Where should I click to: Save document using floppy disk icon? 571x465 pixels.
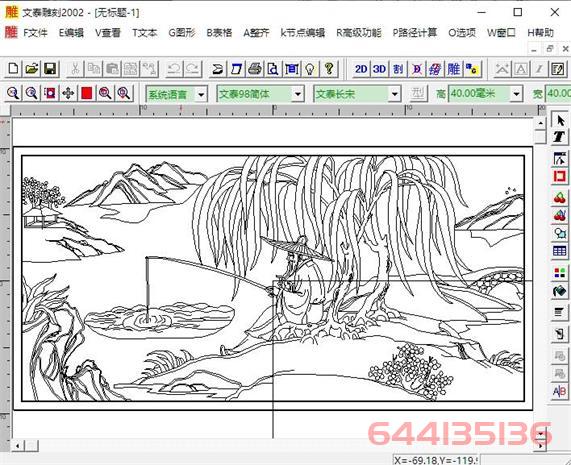coord(50,68)
